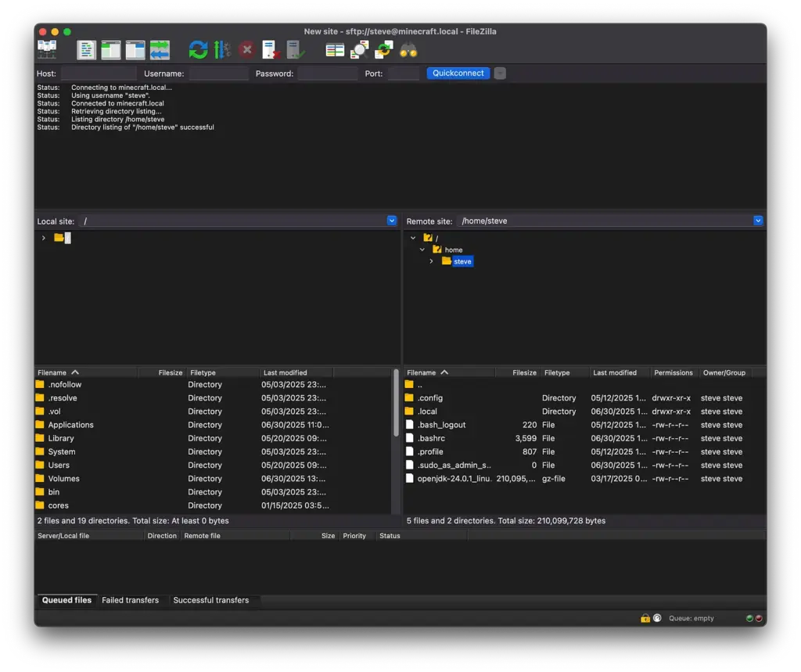
Task: Open directory listing filters dialog
Action: coord(335,50)
